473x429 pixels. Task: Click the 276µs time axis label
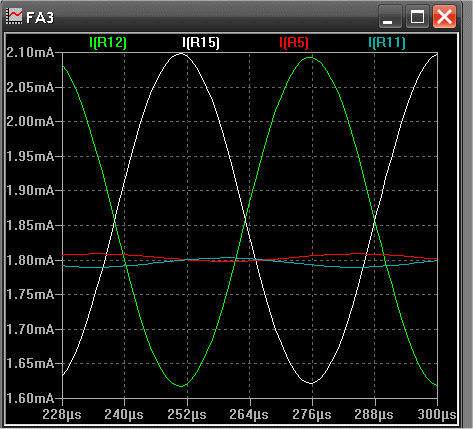[x=312, y=415]
